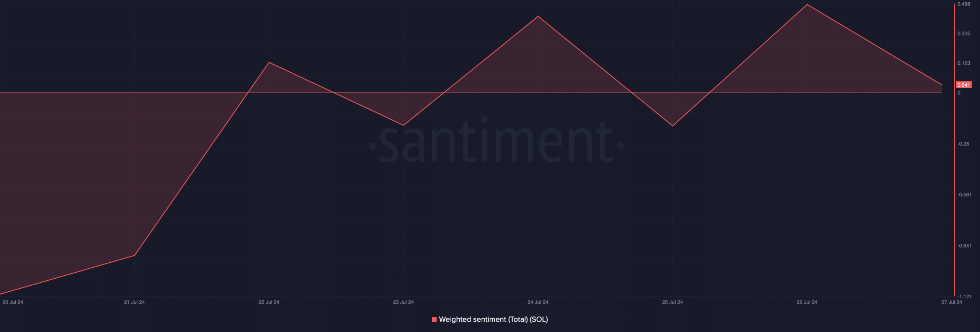
Task: Click the 21 Jul 24 date label
Action: tap(134, 302)
